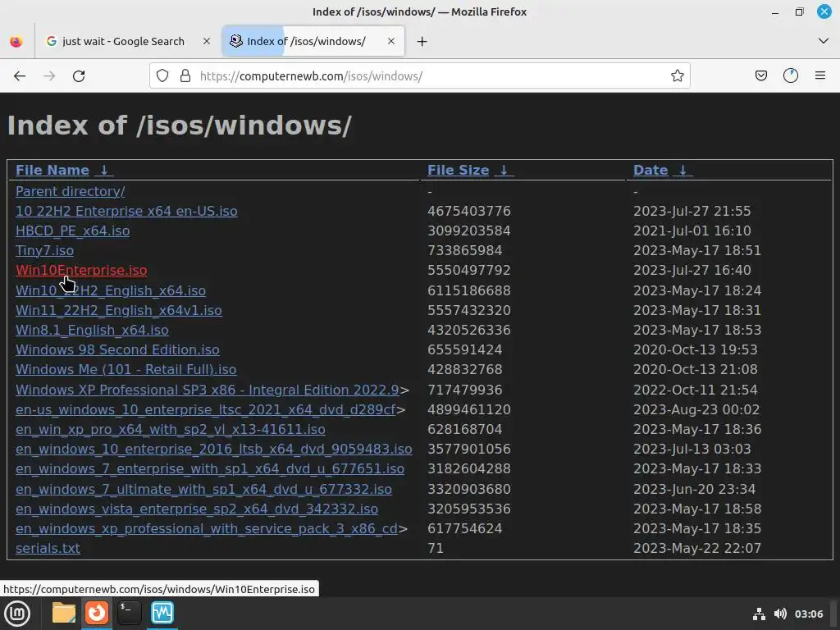The height and width of the screenshot is (630, 840).
Task: Expand the list all tabs chevron
Action: click(x=824, y=41)
